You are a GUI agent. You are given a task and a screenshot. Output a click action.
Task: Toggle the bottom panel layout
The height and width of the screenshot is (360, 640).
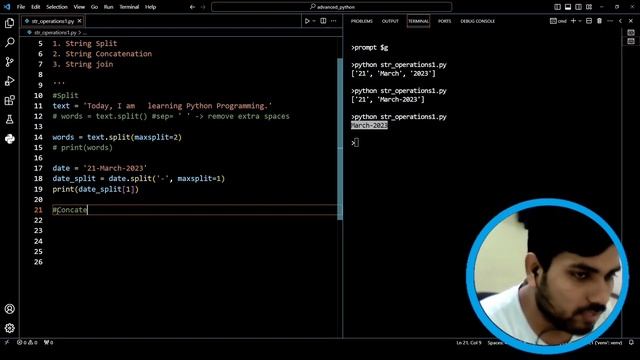[568, 7]
